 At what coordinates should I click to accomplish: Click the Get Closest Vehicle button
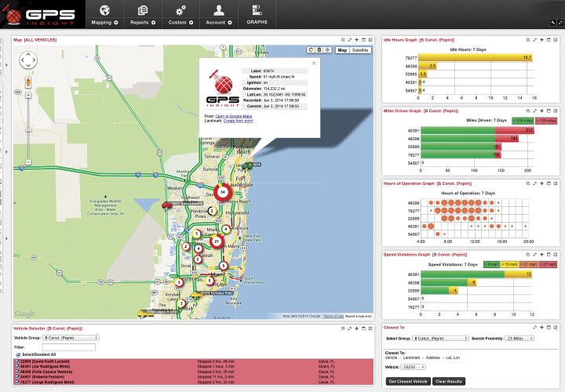[408, 382]
